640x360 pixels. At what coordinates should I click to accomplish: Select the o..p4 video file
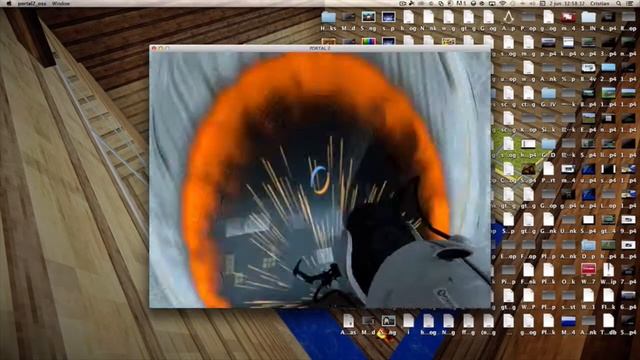click(x=588, y=47)
